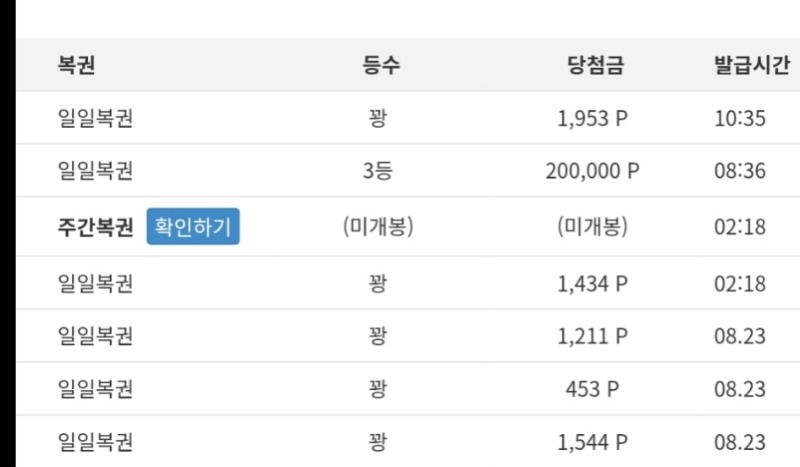Click the 453 P prize amount
The width and height of the screenshot is (800, 467).
point(592,389)
